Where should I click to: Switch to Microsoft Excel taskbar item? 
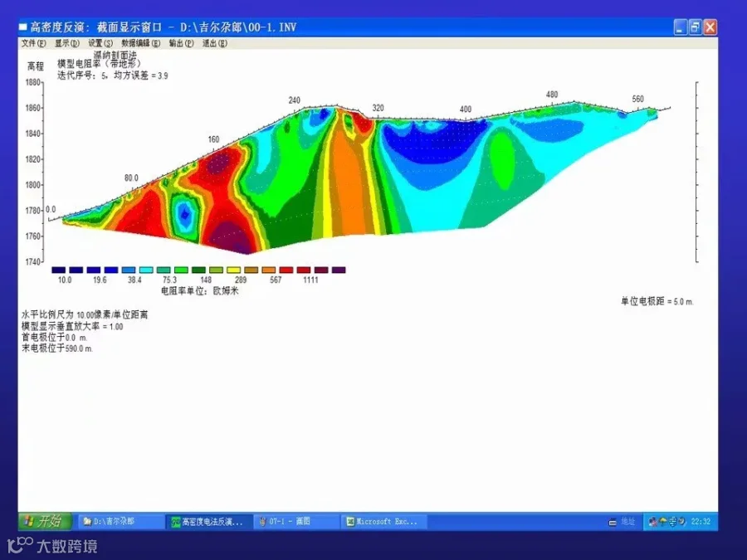[x=384, y=522]
